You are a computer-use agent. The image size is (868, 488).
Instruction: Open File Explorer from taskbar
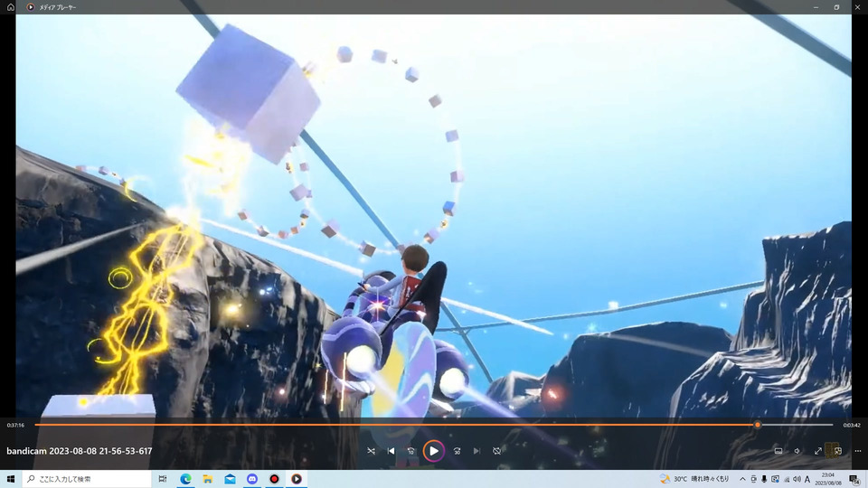click(x=208, y=479)
